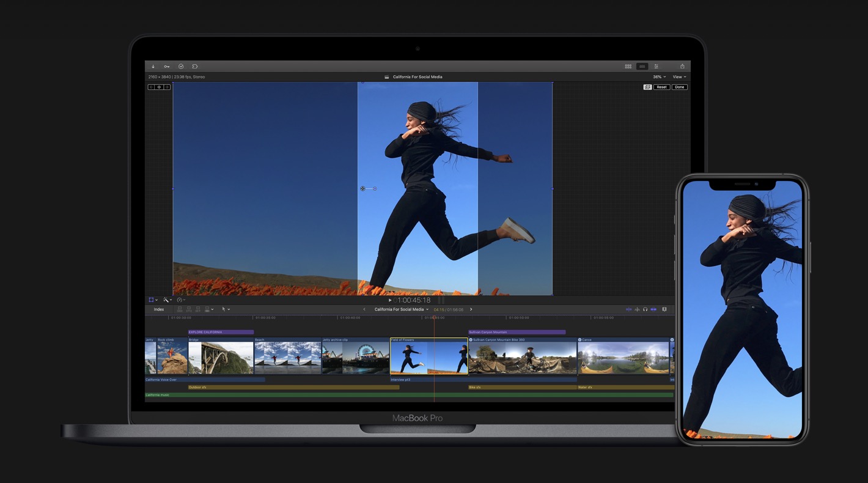Viewport: 868px width, 483px height.
Task: Open the Select arrow tool dropdown
Action: point(226,309)
